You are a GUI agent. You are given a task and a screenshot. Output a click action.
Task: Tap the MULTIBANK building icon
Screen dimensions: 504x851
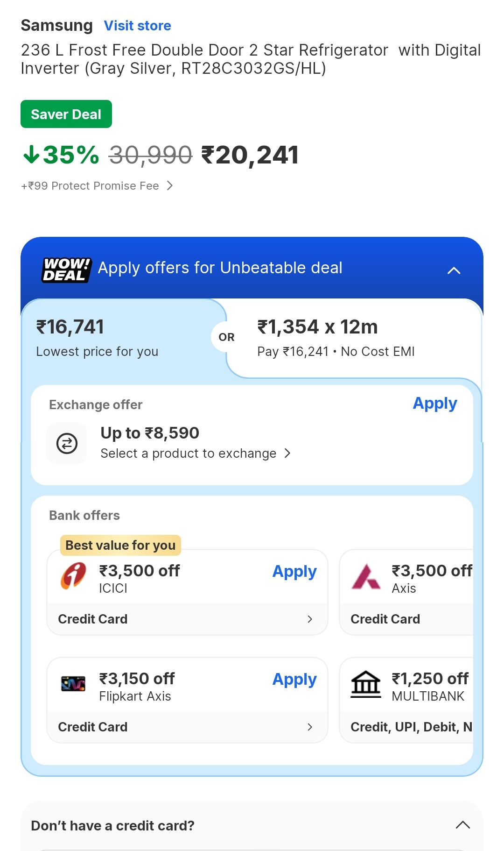[366, 684]
